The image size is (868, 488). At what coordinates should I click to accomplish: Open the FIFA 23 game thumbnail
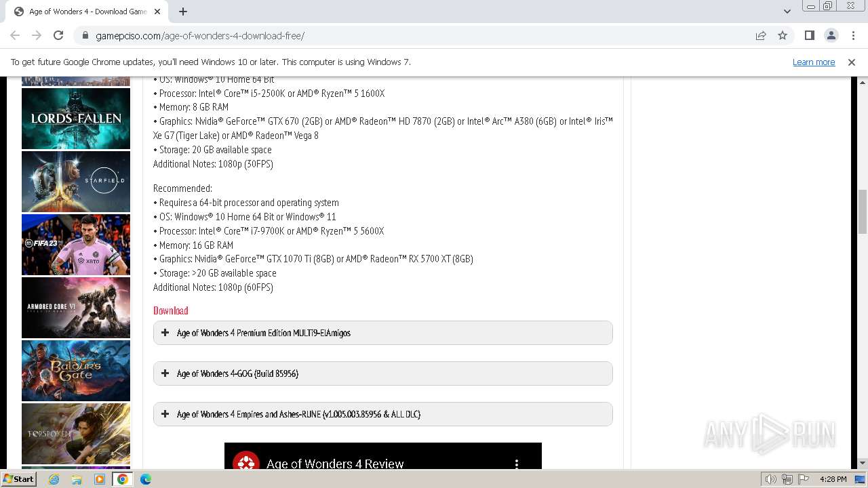[x=76, y=245]
